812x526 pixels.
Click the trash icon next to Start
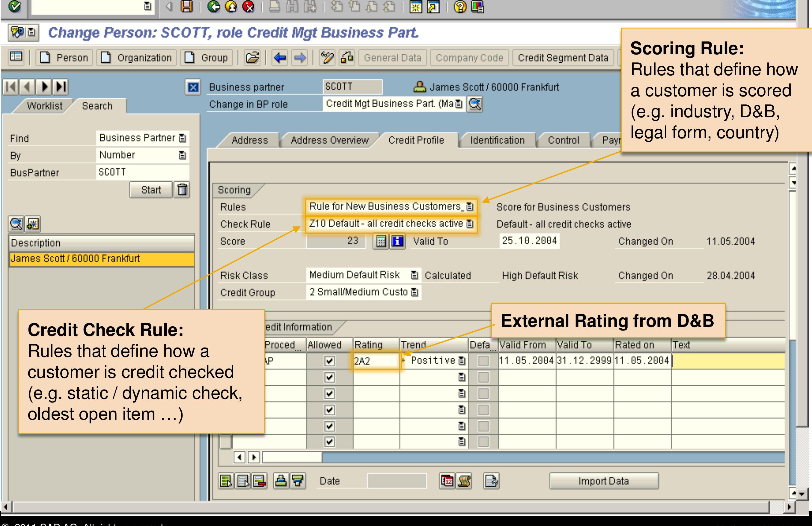point(182,190)
